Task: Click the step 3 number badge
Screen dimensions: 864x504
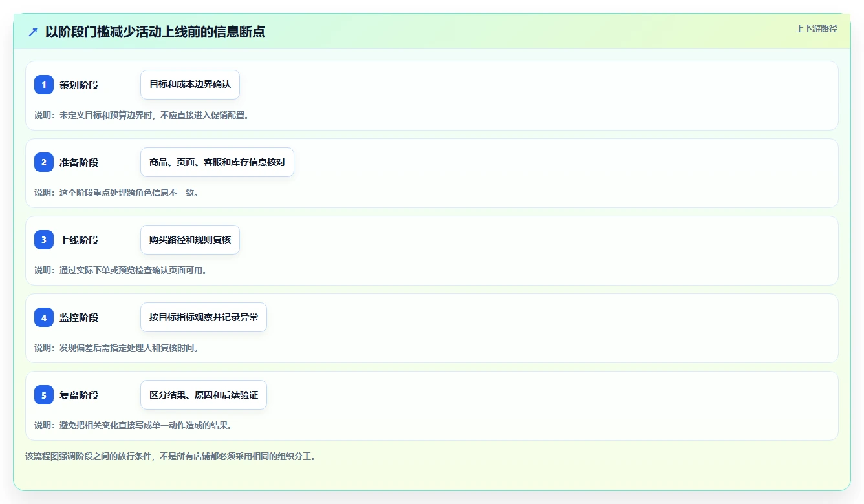Action: 44,240
